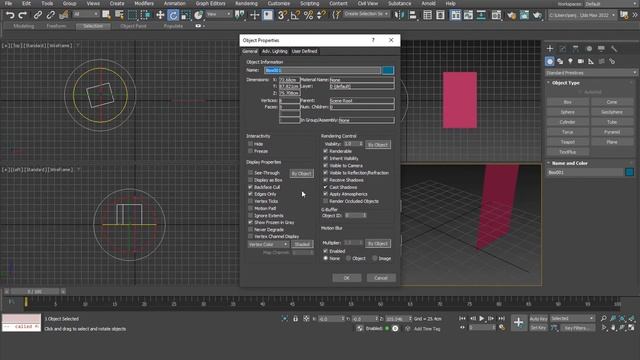
Task: Select the Object motion blur radio button
Action: [348, 258]
